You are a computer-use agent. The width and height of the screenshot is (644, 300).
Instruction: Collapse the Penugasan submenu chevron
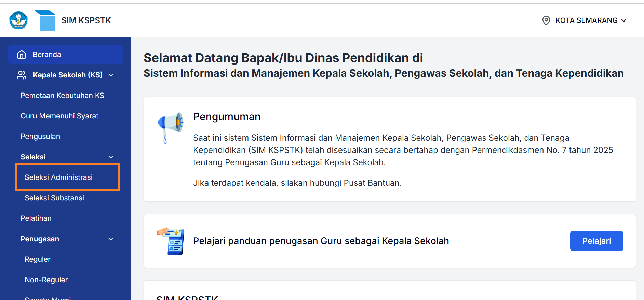[x=111, y=239]
